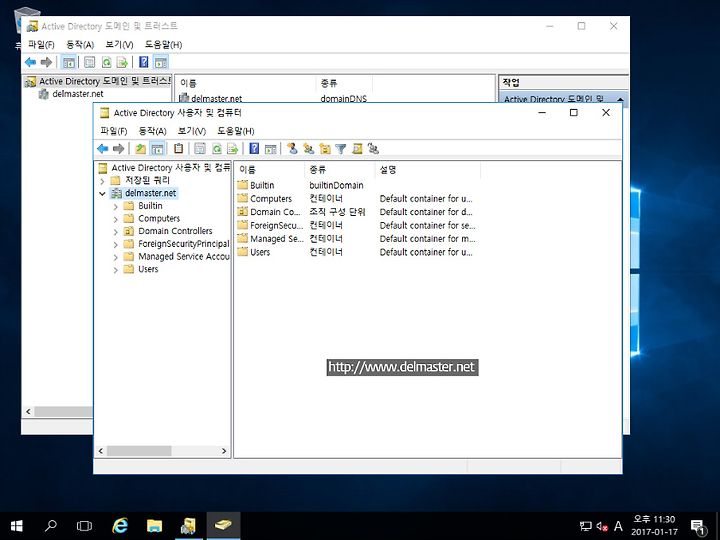The width and height of the screenshot is (720, 540).
Task: Expand the Managed Service Accounts tree node
Action: (x=116, y=257)
